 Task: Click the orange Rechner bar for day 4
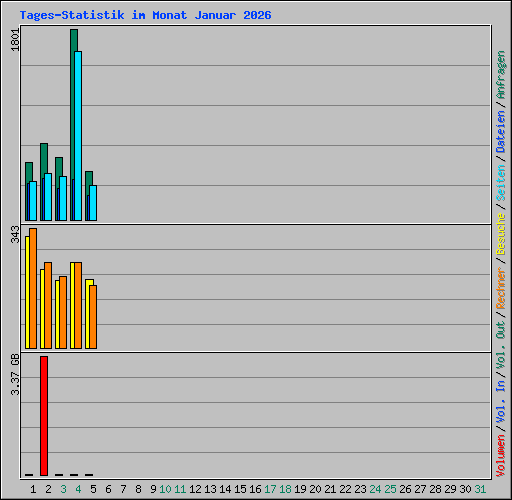[x=78, y=305]
